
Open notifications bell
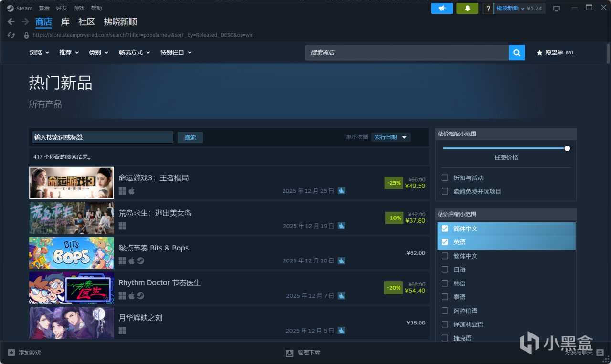[x=467, y=8]
